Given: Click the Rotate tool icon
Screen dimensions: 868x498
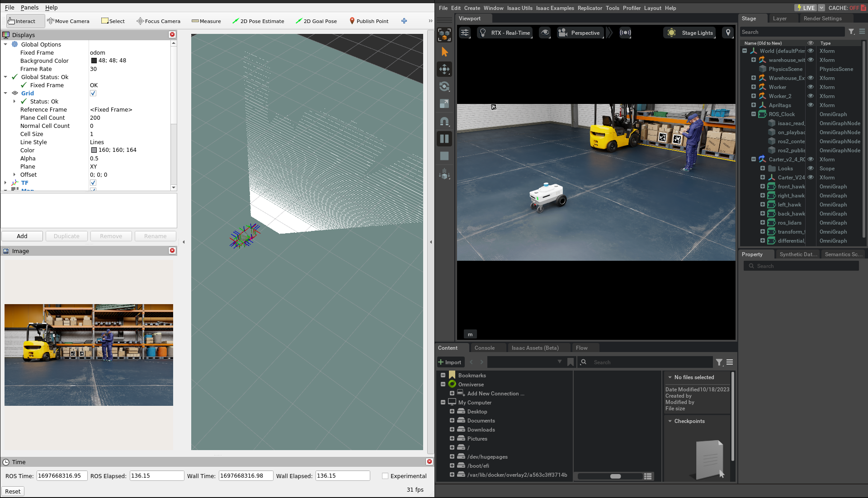Looking at the screenshot, I should tap(444, 86).
